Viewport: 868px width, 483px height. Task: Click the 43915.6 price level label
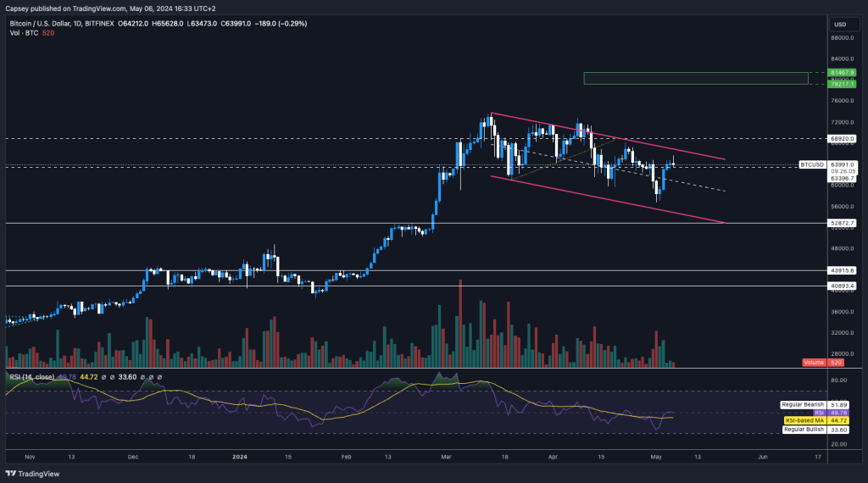[x=842, y=270]
